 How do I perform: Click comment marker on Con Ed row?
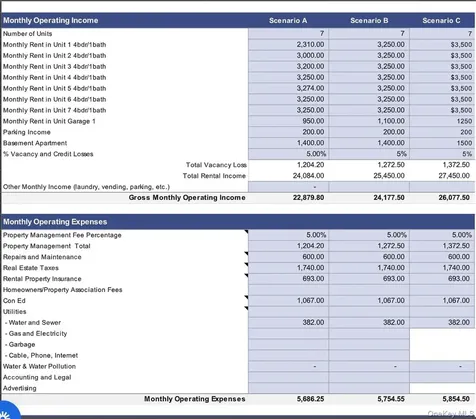pos(246,297)
